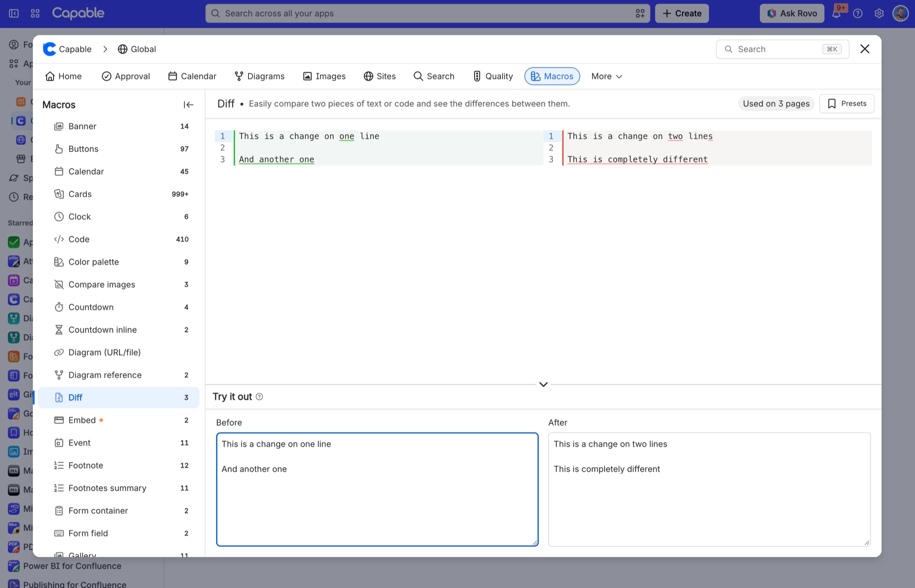Click the Global breadcrumb link
This screenshot has height=588, width=915.
pyautogui.click(x=137, y=49)
